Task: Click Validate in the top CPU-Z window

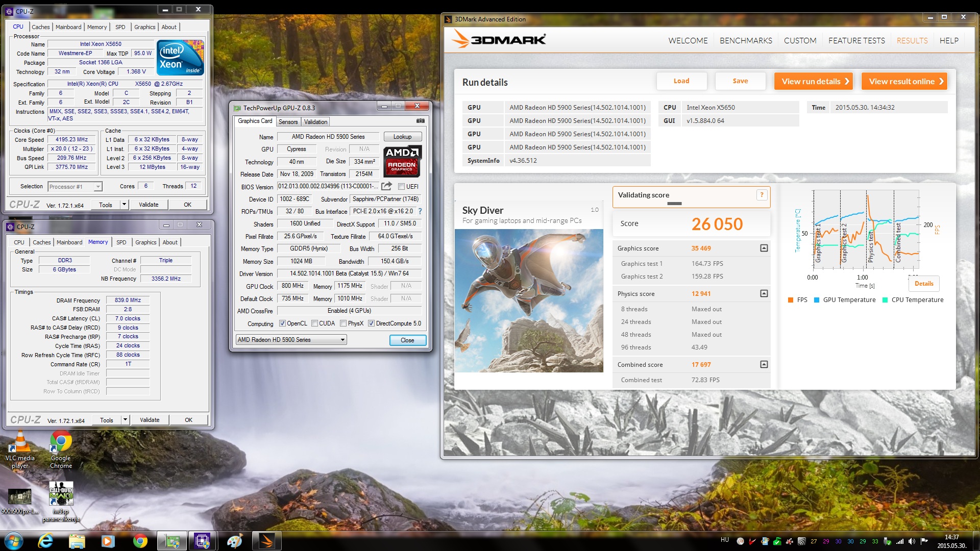Action: (x=149, y=205)
